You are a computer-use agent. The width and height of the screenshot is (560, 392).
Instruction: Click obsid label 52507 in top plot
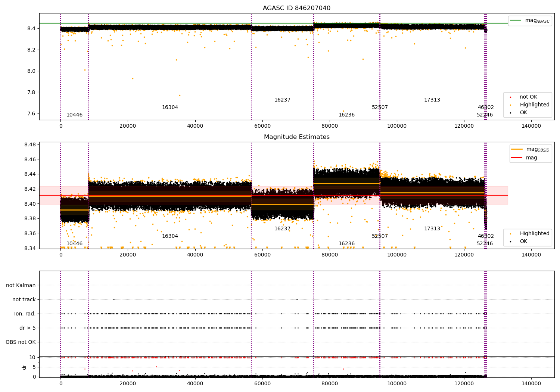380,108
